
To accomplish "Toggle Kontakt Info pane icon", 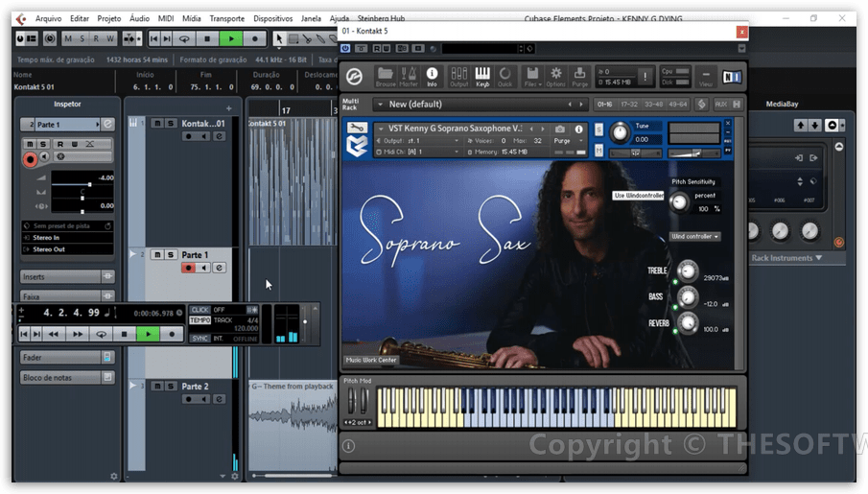I will coord(432,77).
